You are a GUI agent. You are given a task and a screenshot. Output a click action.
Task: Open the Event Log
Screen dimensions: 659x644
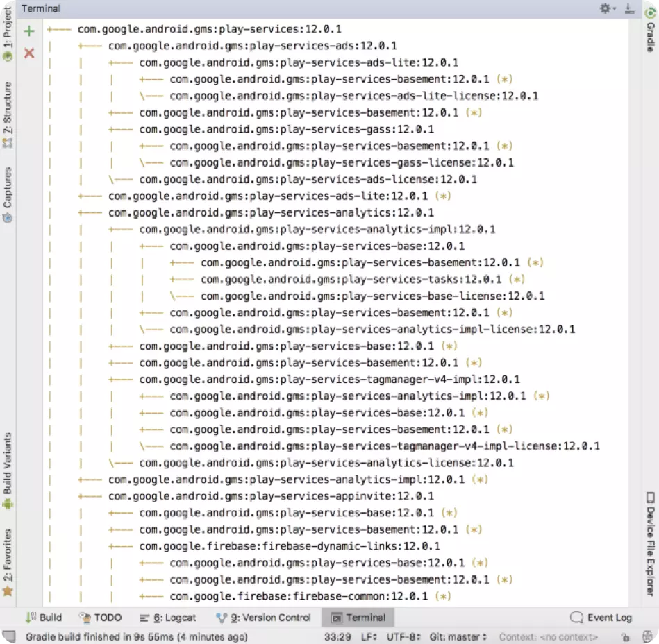click(x=601, y=618)
